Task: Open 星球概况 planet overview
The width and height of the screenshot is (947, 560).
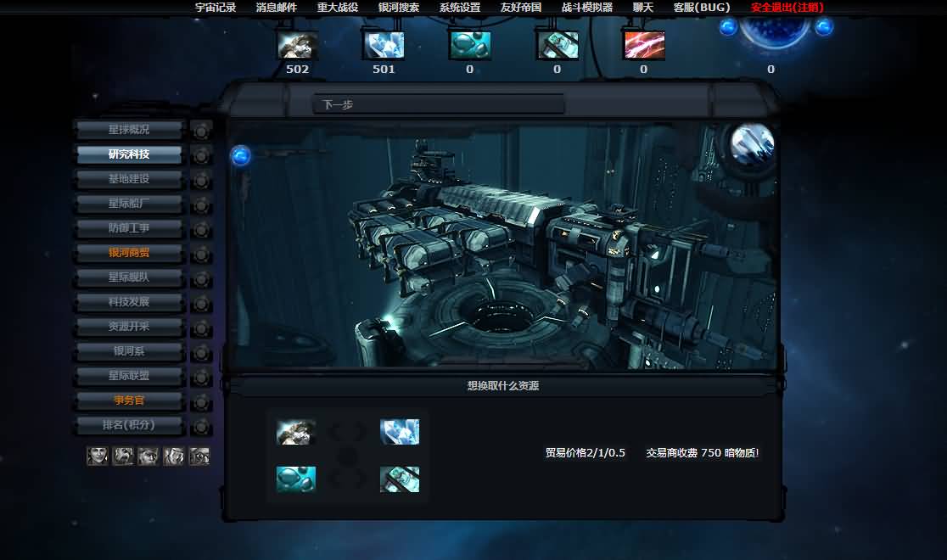Action: pos(129,129)
